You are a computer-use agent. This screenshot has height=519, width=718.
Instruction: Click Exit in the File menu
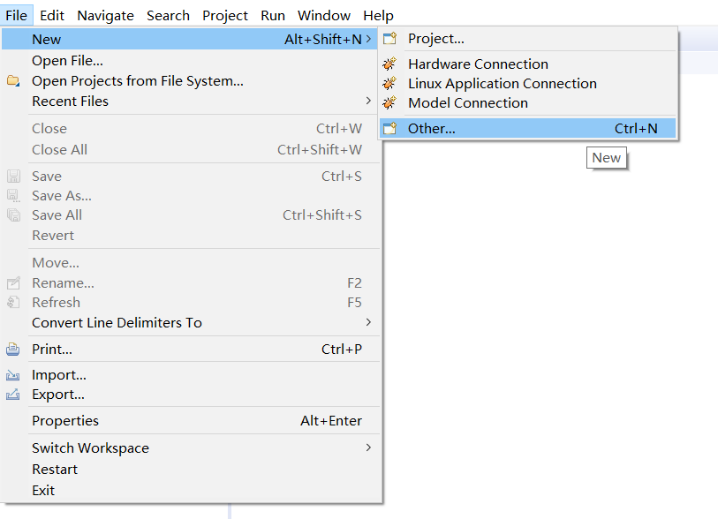coord(43,490)
